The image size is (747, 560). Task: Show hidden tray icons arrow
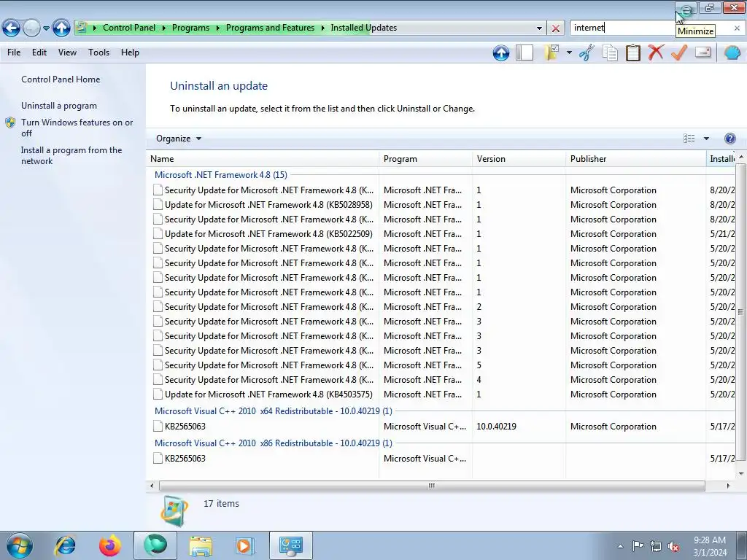(x=620, y=546)
